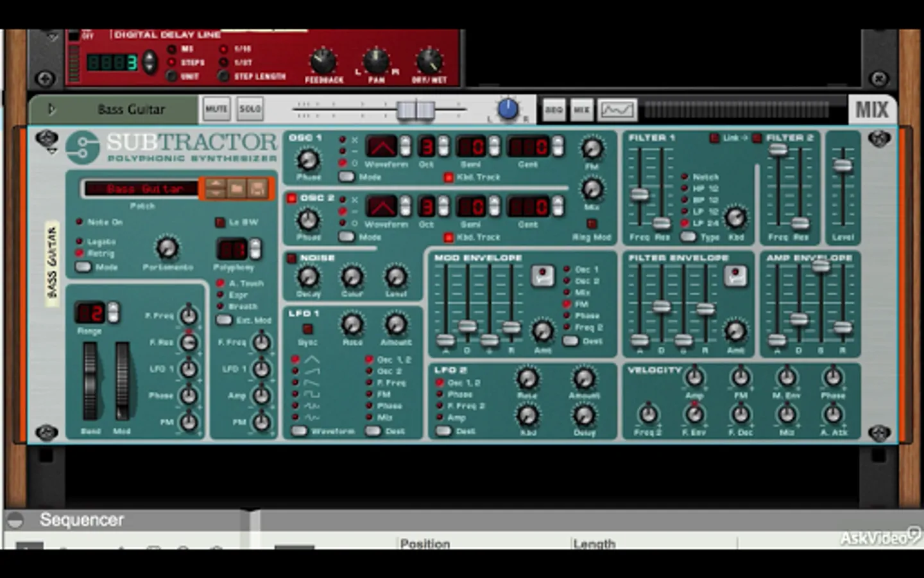924x578 pixels.
Task: Click the LFO 2 Rate knob
Action: click(x=527, y=379)
